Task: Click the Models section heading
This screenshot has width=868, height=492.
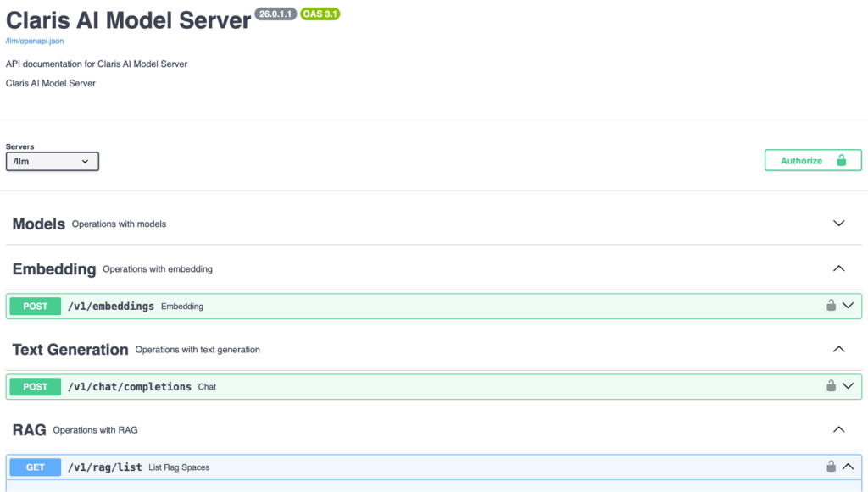Action: [x=39, y=224]
